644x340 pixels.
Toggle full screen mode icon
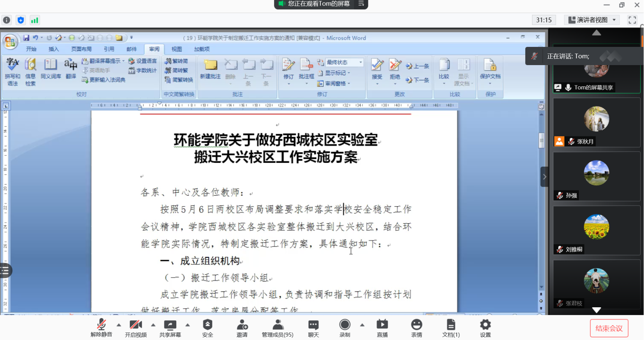point(632,20)
